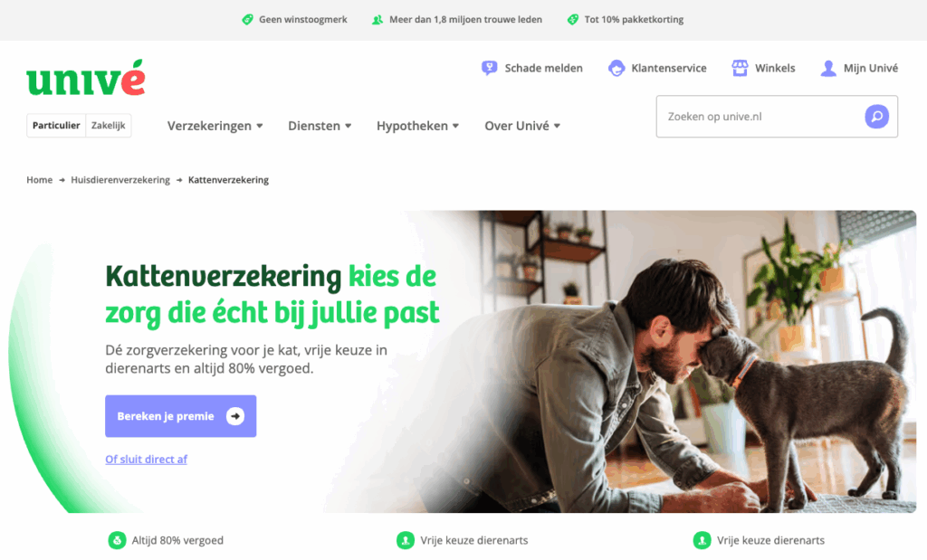The height and width of the screenshot is (560, 927).
Task: Expand the Verzekeringen dropdown menu
Action: (215, 126)
